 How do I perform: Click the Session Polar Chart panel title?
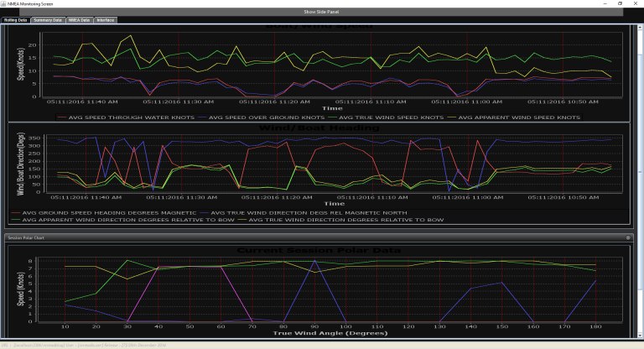coord(26,237)
